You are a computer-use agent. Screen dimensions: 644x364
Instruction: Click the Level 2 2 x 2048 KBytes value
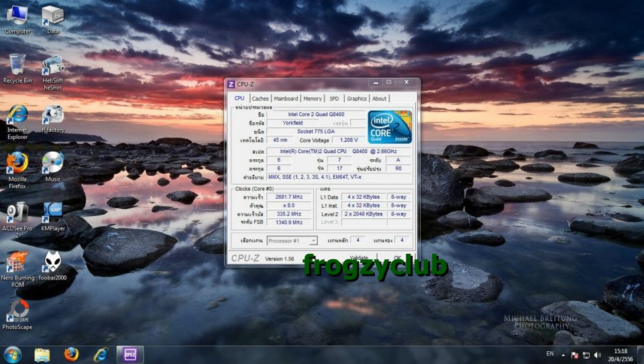pyautogui.click(x=364, y=214)
